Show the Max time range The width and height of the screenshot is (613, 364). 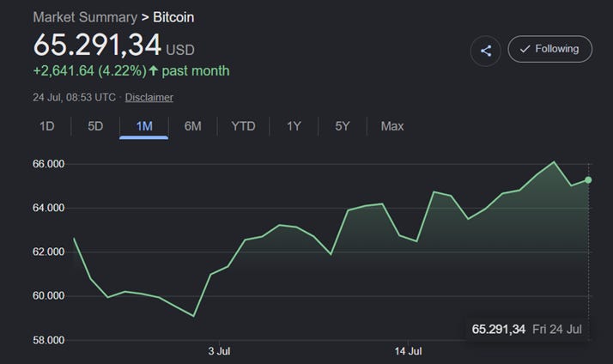(392, 126)
